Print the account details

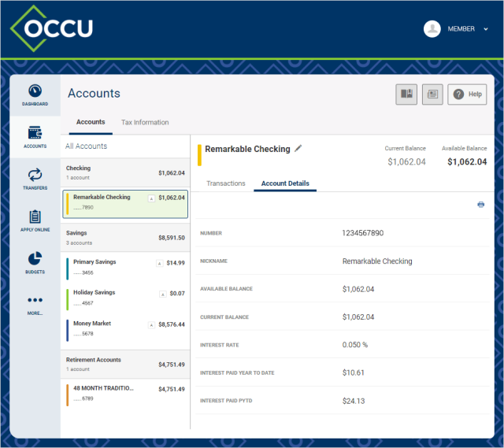[480, 205]
